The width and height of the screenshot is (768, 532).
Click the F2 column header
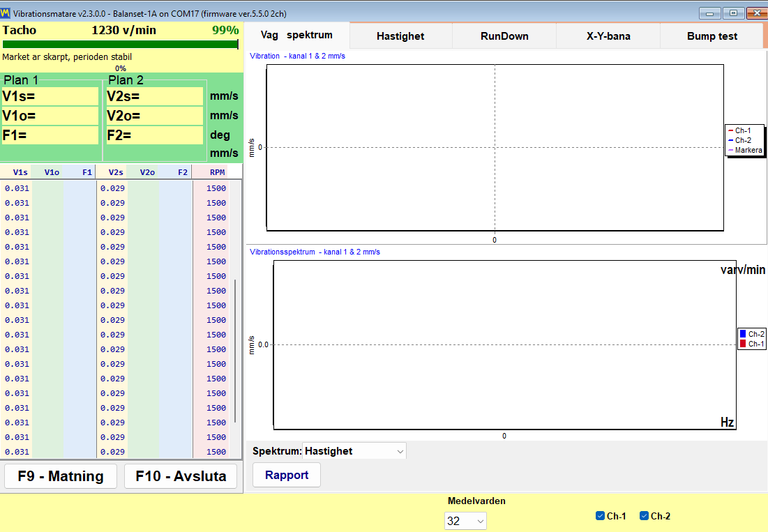(x=175, y=172)
